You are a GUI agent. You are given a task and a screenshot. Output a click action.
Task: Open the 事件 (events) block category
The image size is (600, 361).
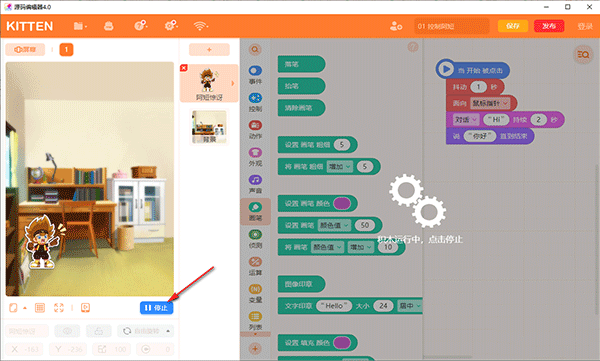pos(255,75)
